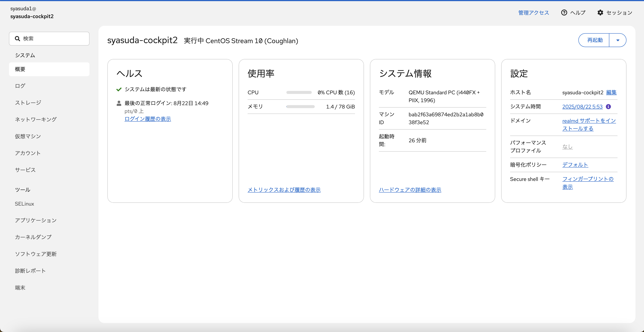The width and height of the screenshot is (644, 332).
Task: Click the user icon beside last login
Action: [x=119, y=103]
